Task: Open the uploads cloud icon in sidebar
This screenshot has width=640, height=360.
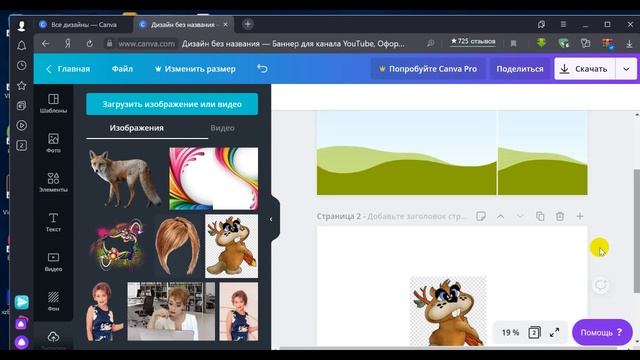Action: coord(53,337)
